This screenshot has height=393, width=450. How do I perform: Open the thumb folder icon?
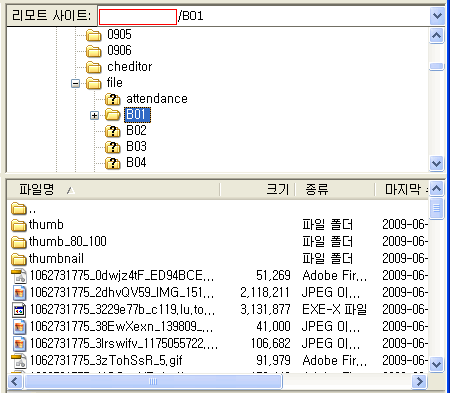pyautogui.click(x=19, y=225)
